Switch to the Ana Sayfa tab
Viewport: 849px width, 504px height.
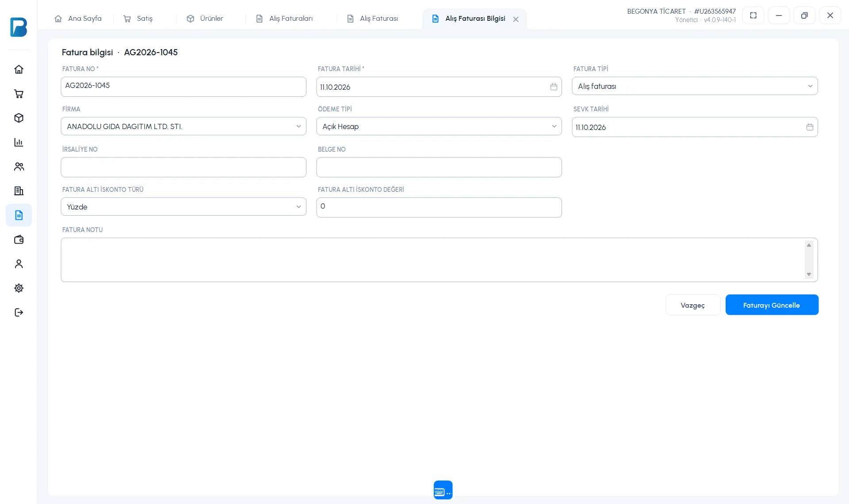point(78,19)
